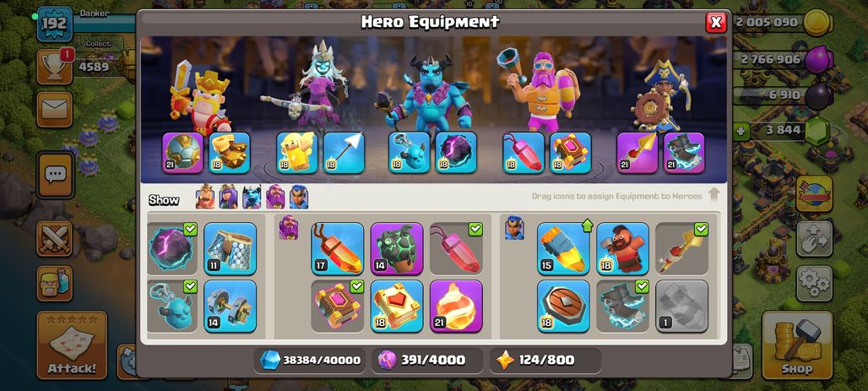The image size is (868, 391).
Task: Choose the Rocket Spear with upgrade arrow
Action: tap(563, 248)
